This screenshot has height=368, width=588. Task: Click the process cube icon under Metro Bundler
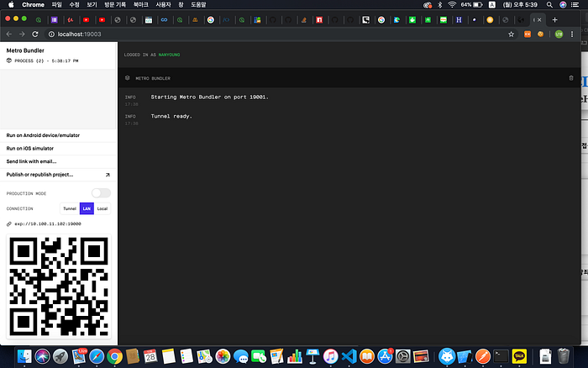coord(9,60)
